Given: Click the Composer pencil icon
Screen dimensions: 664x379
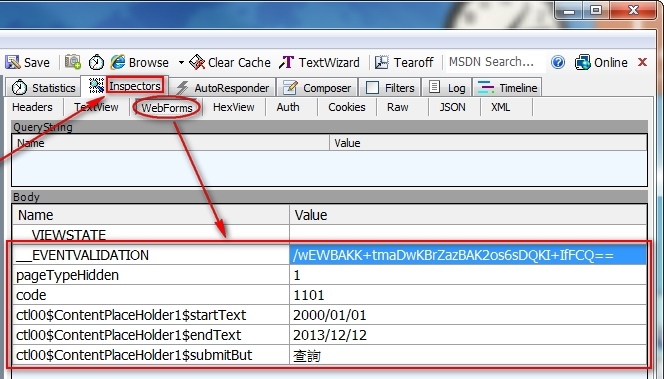Looking at the screenshot, I should (290, 88).
